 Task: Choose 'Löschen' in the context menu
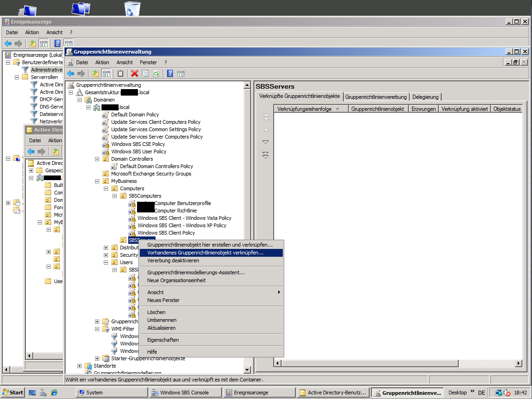(211, 312)
